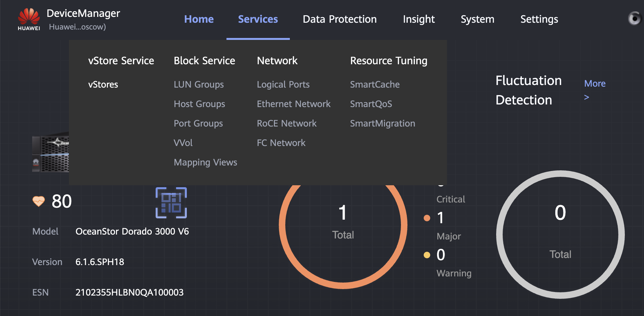This screenshot has height=316, width=644.
Task: Open Logical Ports under Network
Action: [x=283, y=84]
